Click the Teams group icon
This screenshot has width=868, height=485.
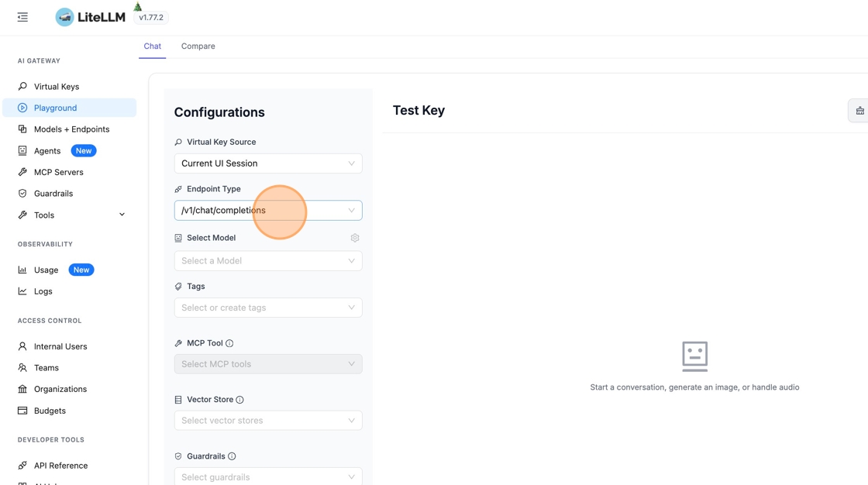[22, 368]
